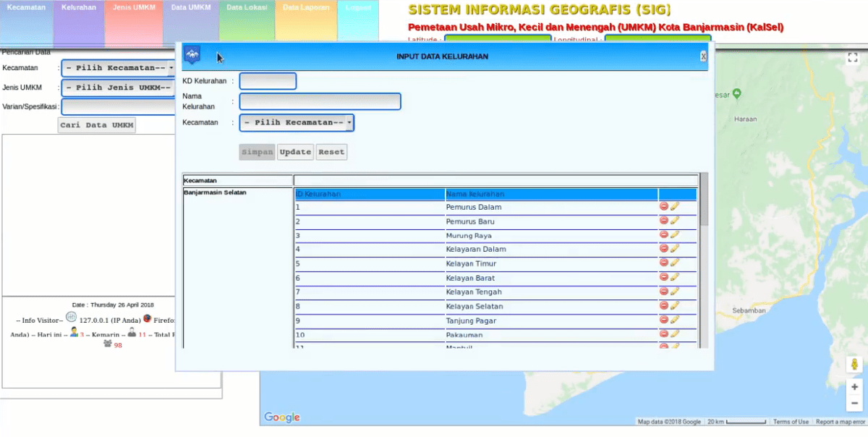Open the Data UMKM menu

click(x=190, y=7)
